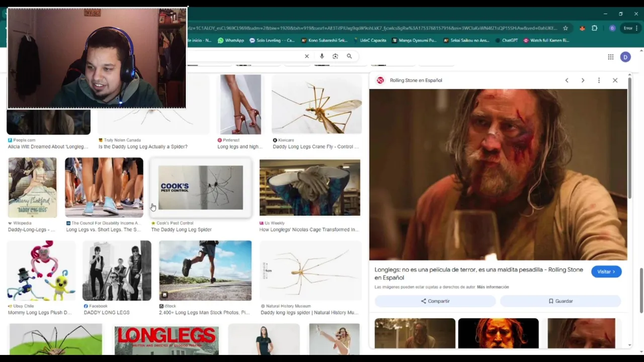The height and width of the screenshot is (362, 644).
Task: Click the Visitar button
Action: click(606, 271)
